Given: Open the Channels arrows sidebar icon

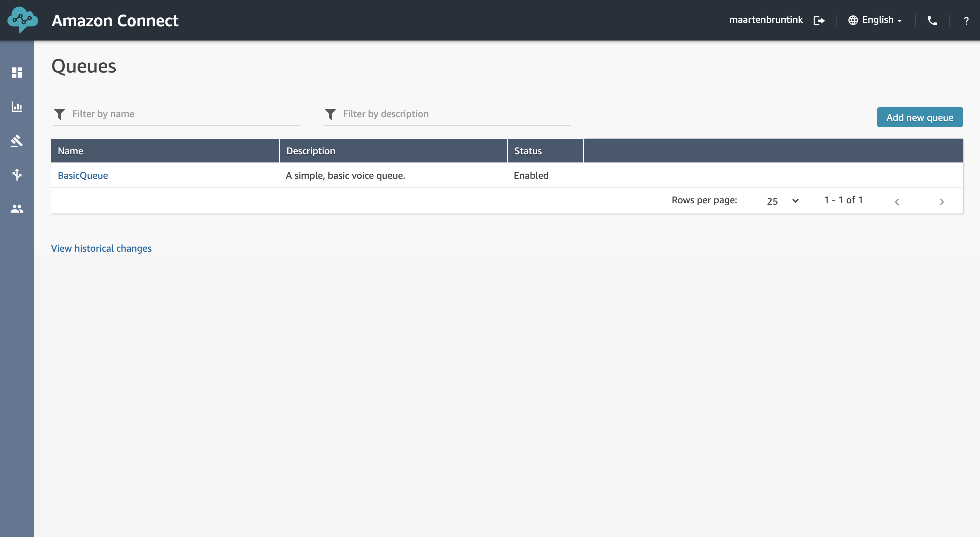Looking at the screenshot, I should click(17, 174).
